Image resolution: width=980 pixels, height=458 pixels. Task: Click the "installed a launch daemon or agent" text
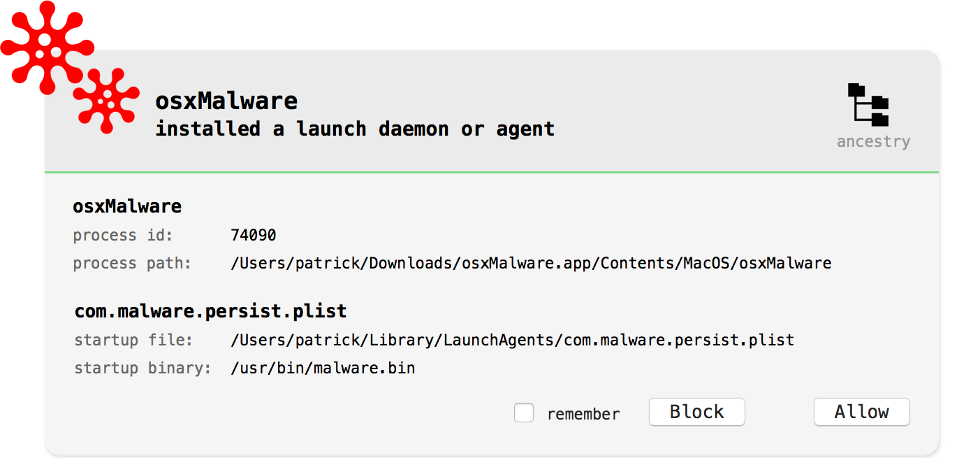tap(355, 129)
